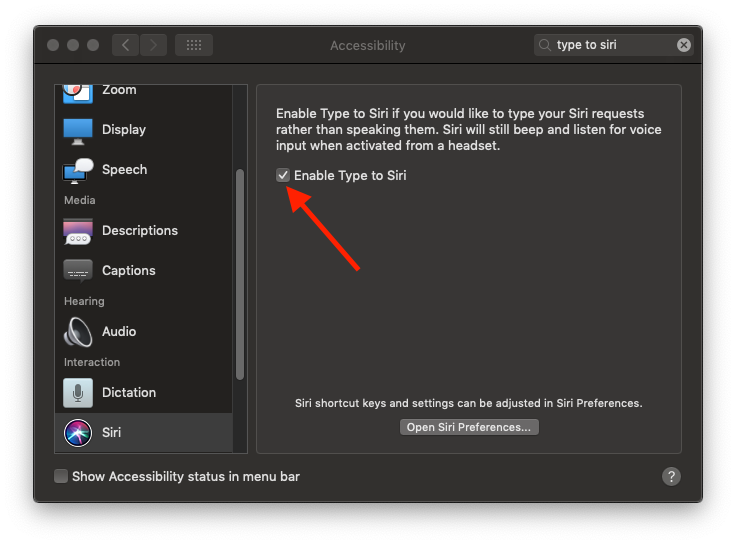Go back with the left chevron

coord(125,45)
